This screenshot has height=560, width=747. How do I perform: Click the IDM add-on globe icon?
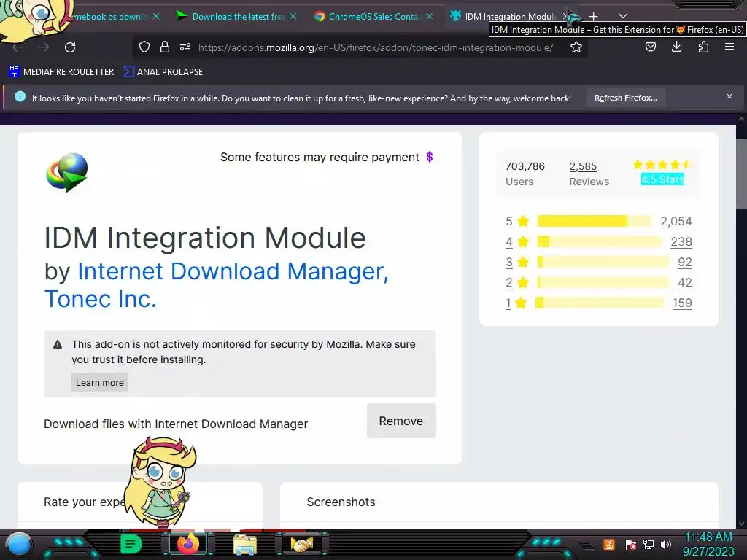(x=67, y=172)
